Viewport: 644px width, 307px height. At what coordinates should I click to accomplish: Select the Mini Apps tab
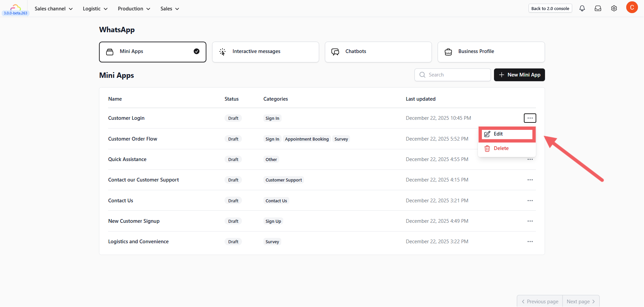click(153, 52)
